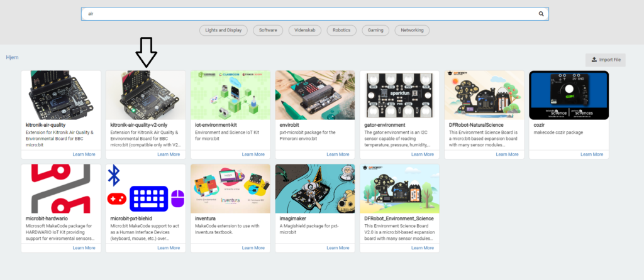Open the iot-environment-kit thumbnail
Screen dimensions: 644x280
click(x=230, y=95)
